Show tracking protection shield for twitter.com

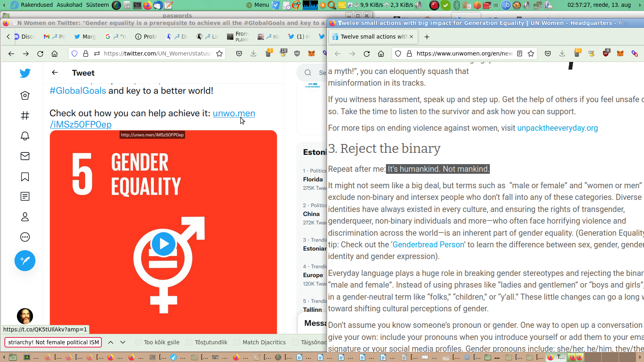coord(74,53)
